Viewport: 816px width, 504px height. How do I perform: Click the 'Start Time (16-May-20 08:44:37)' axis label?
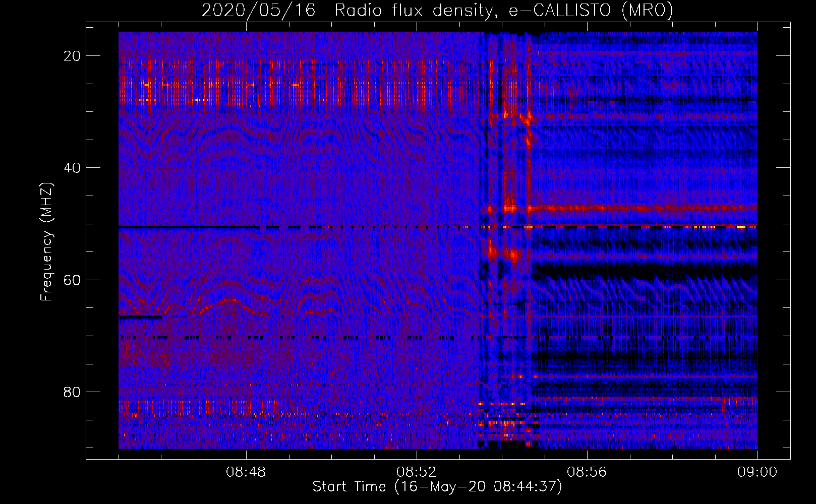click(x=437, y=487)
